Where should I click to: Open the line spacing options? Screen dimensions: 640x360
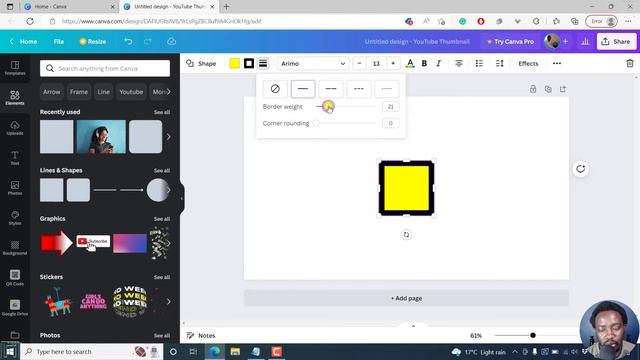[500, 63]
